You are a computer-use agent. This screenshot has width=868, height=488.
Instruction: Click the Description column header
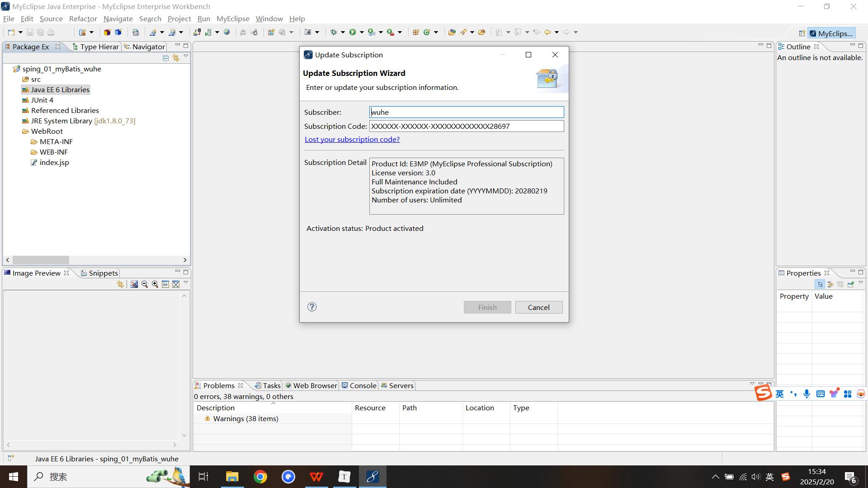tap(273, 408)
